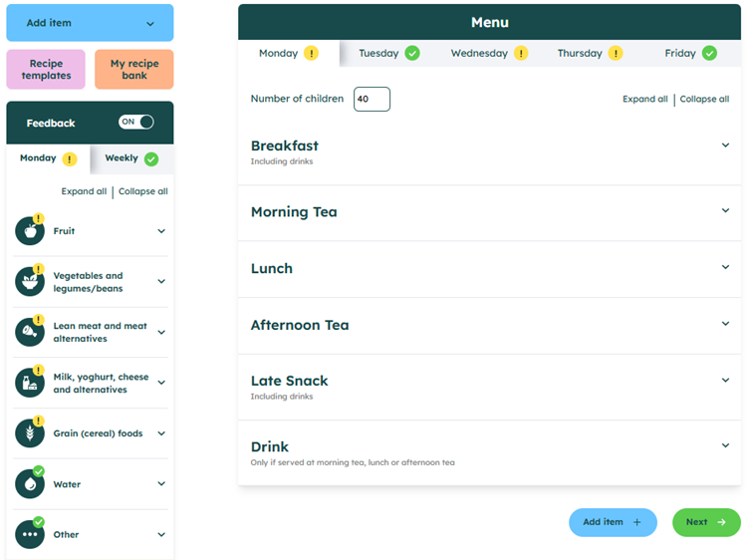Open Recipe templates
This screenshot has height=560, width=749.
(x=46, y=70)
